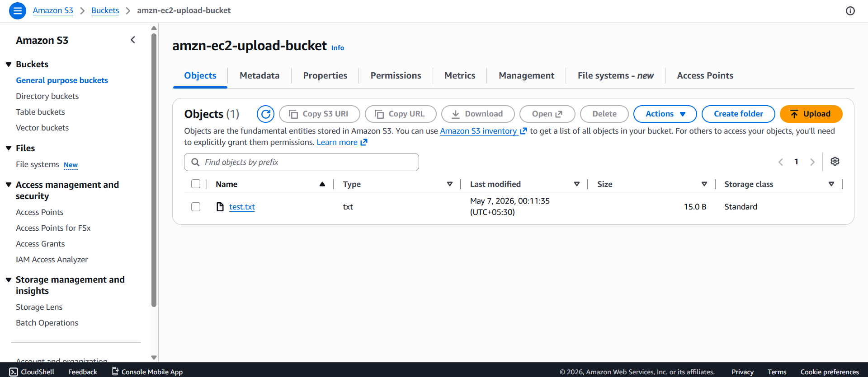Screen dimensions: 868x377
Task: Open CloudShell from the footer
Action: pos(32,372)
